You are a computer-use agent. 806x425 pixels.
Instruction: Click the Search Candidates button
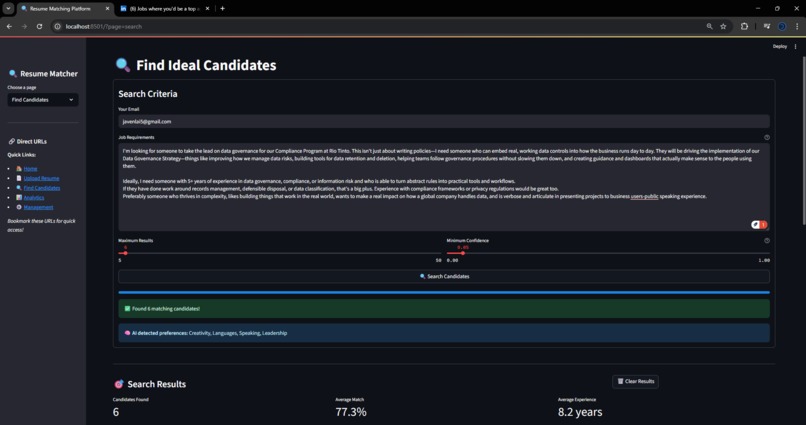(444, 276)
